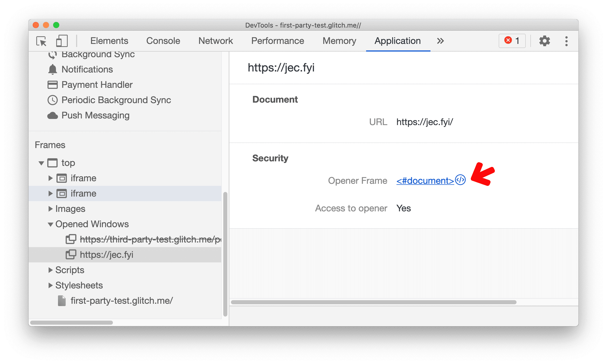Expand the top frame tree item

coord(40,163)
